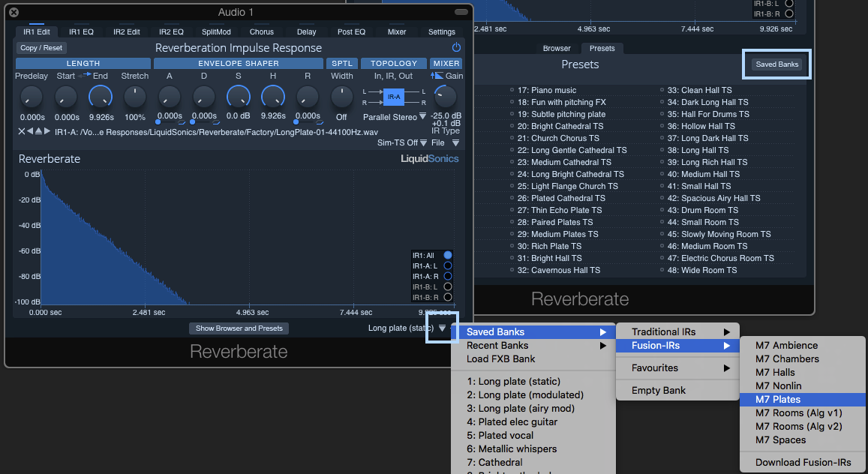Click the IR-A topology block
The width and height of the screenshot is (868, 474).
394,97
